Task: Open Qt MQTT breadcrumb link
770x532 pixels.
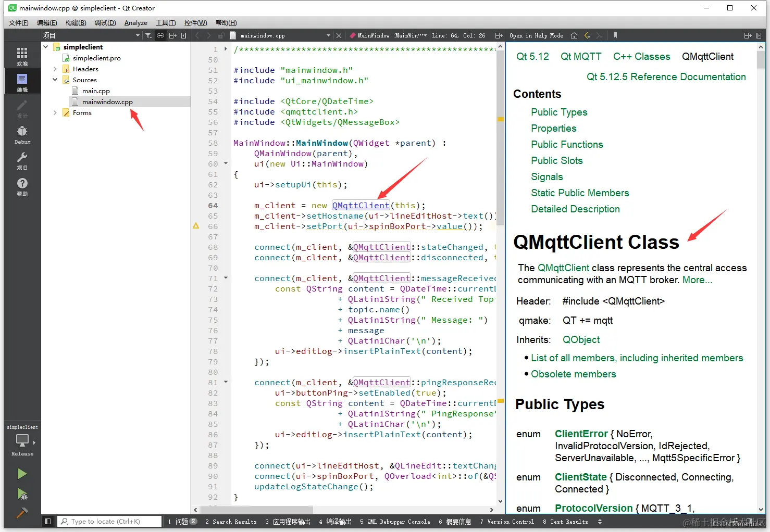Action: [581, 56]
